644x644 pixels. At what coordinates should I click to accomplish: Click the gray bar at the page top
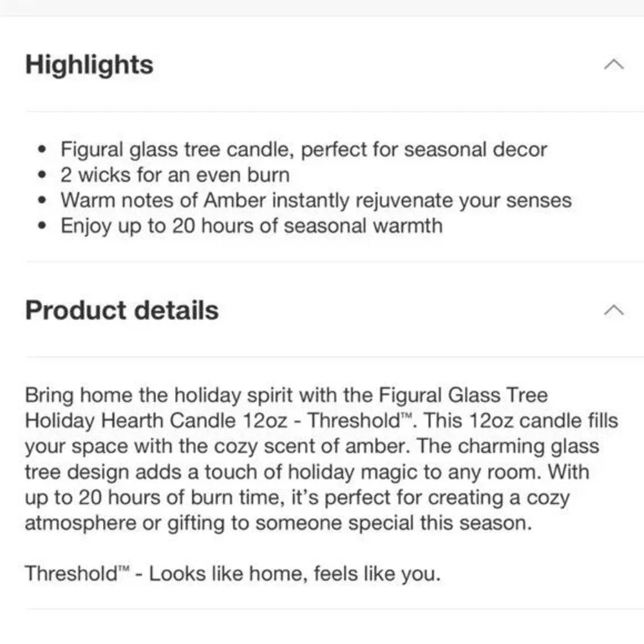click(x=322, y=8)
